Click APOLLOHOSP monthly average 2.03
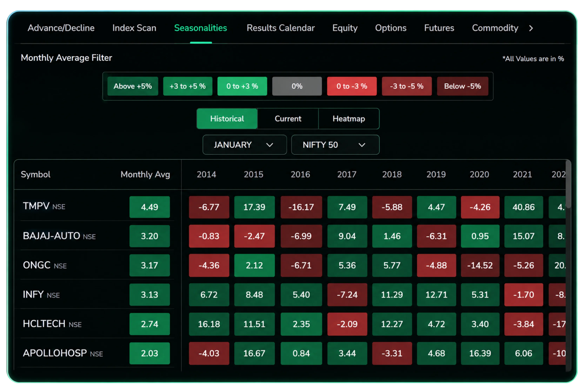The image size is (584, 392). (x=150, y=353)
